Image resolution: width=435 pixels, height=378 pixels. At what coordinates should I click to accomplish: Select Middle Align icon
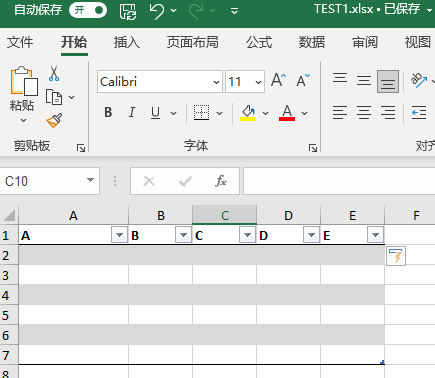(364, 81)
